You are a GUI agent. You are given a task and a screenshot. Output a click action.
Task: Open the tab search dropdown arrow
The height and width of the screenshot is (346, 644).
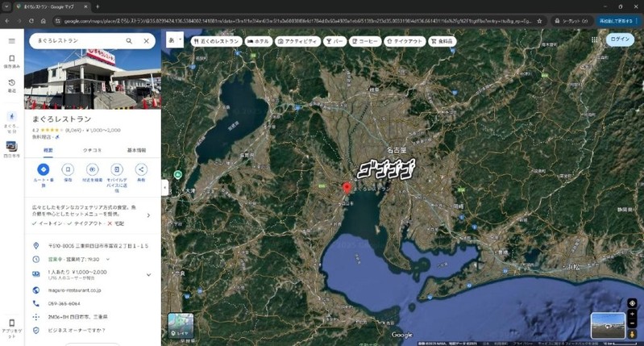[x=6, y=6]
